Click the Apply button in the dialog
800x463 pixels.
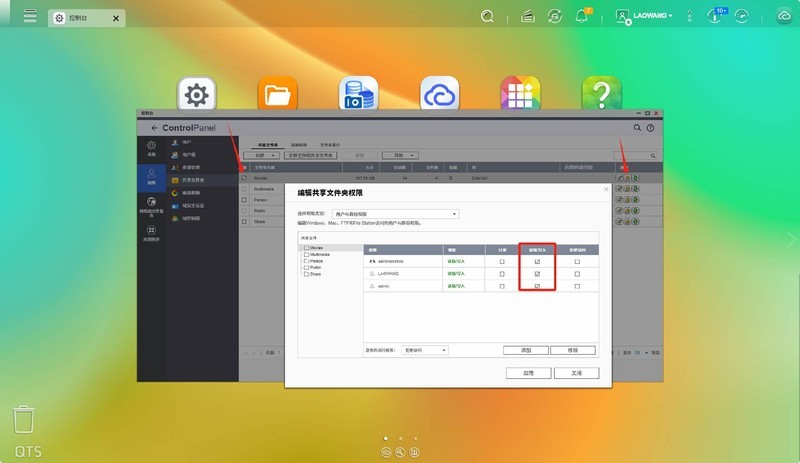(x=529, y=373)
